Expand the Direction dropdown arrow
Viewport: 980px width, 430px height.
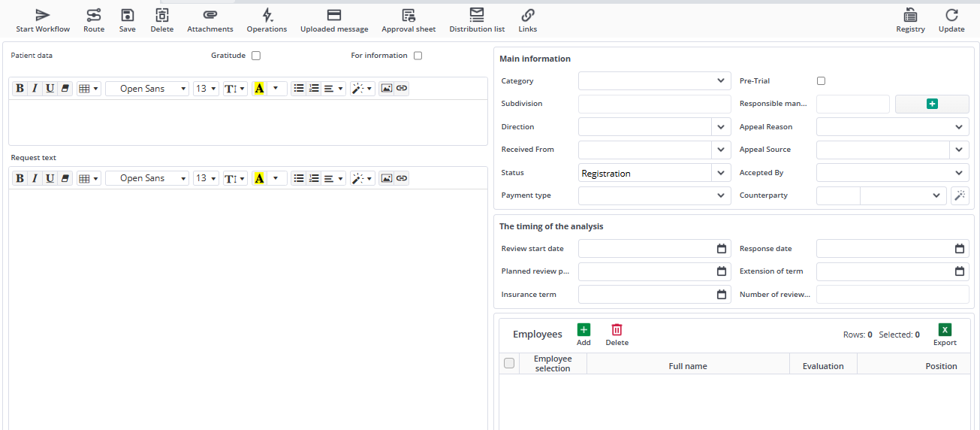pyautogui.click(x=721, y=127)
